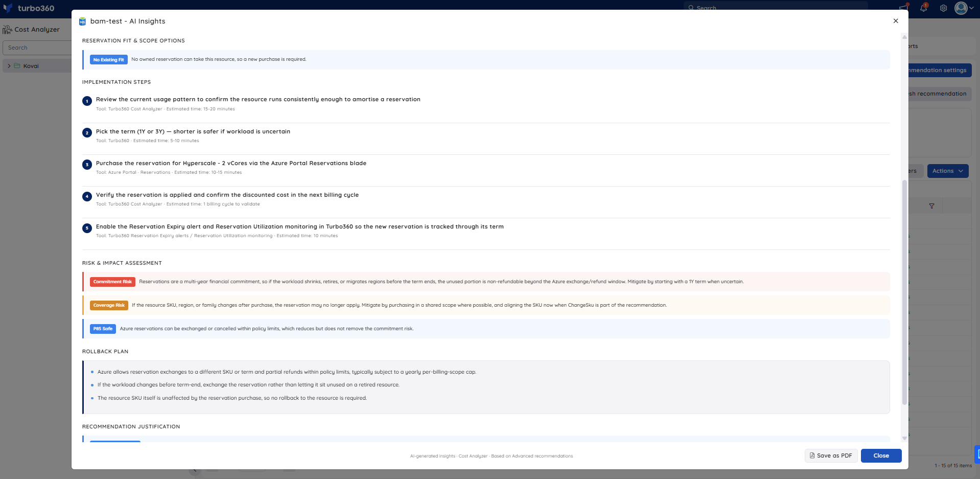Click the IMPLEMENTATION STEPS heading

pos(116,82)
